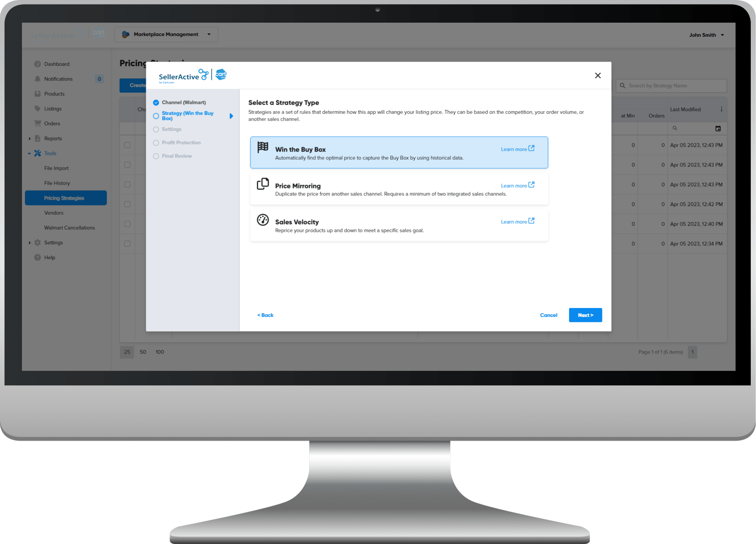756x544 pixels.
Task: Click the Next button to proceed
Action: point(585,315)
